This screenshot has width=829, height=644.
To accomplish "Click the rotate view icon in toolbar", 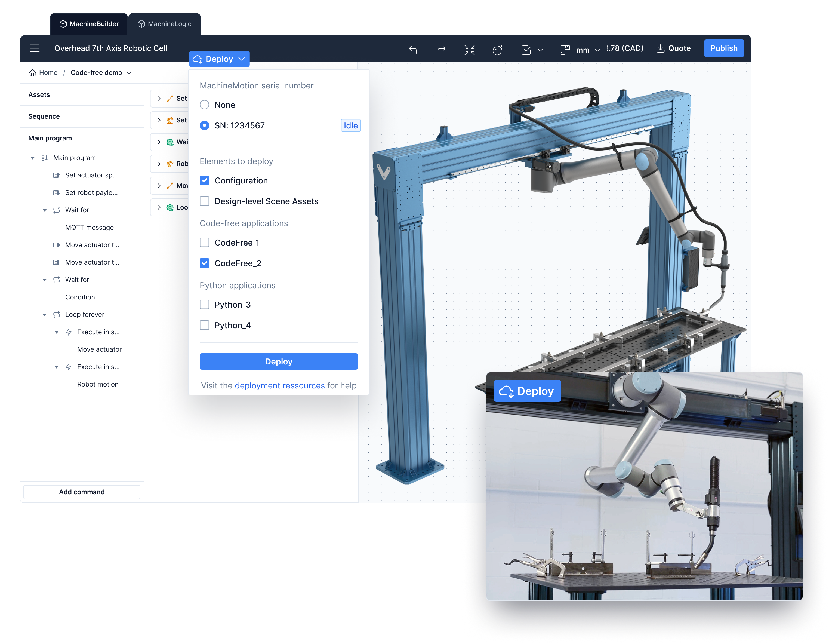I will click(x=497, y=50).
